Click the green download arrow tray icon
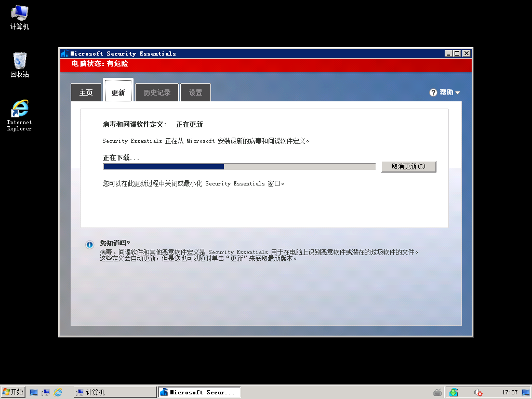This screenshot has width=532, height=399. (454, 392)
